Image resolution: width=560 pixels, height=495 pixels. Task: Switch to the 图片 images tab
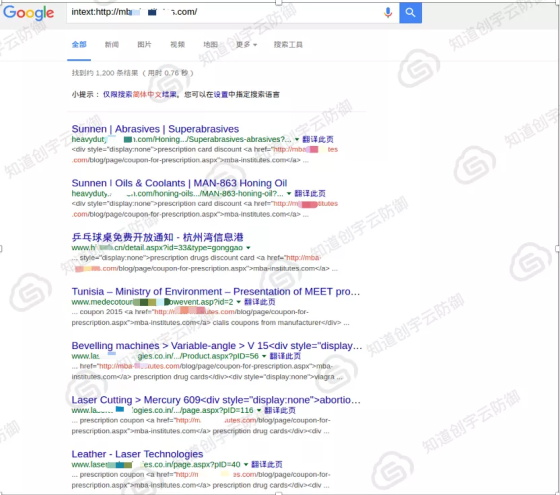(144, 45)
